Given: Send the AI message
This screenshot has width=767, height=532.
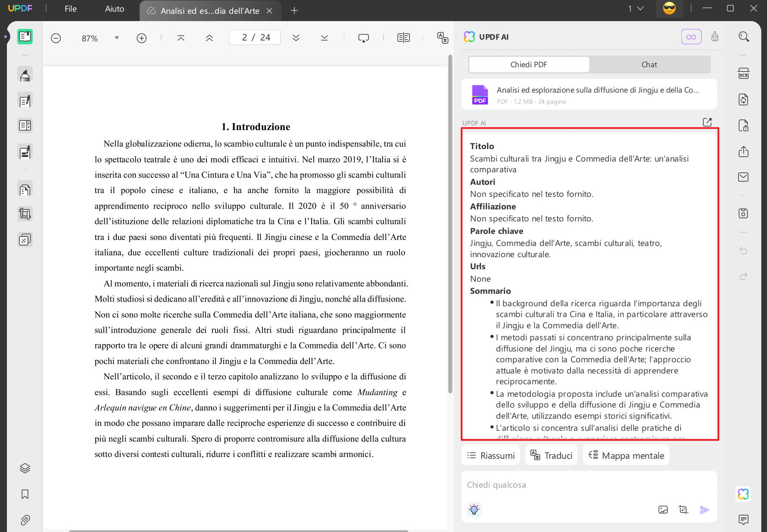Looking at the screenshot, I should tap(705, 510).
